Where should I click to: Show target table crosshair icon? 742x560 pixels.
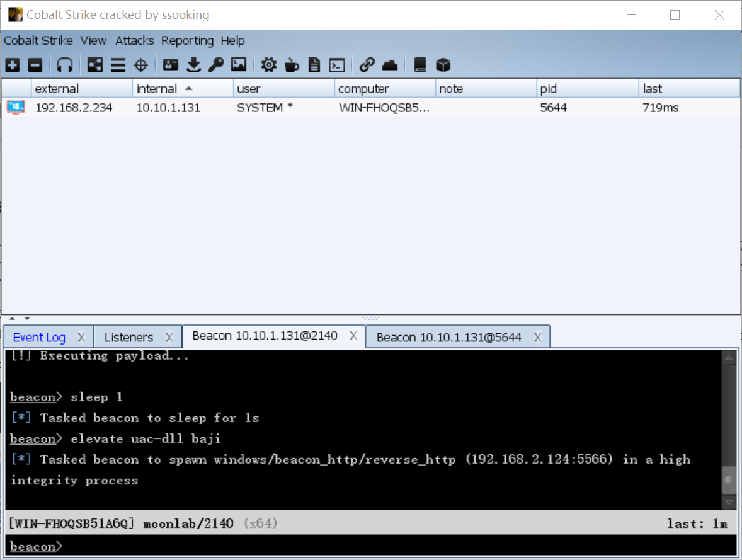(141, 65)
